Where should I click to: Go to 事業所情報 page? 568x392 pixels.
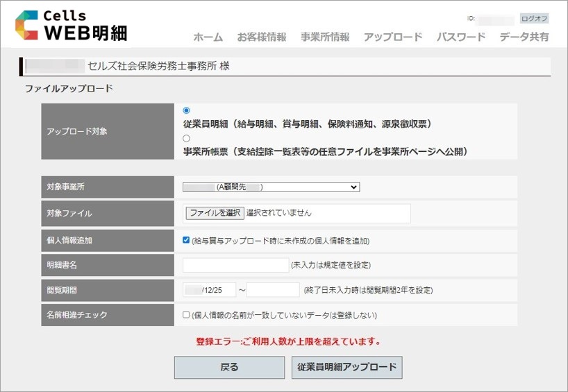click(325, 37)
